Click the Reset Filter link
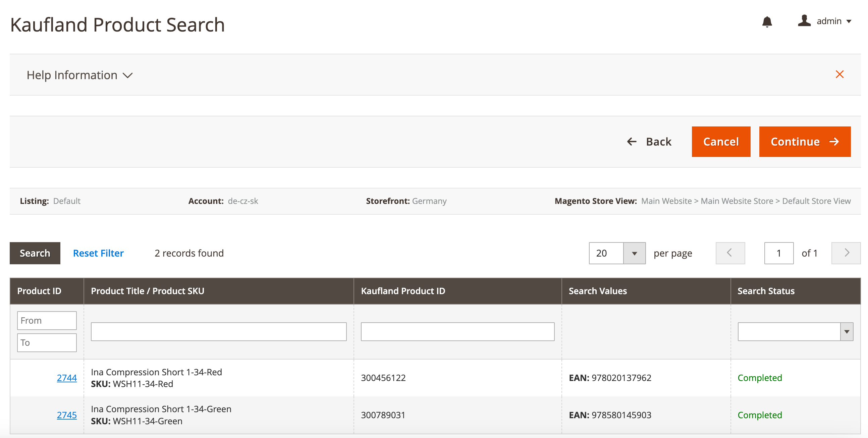Viewport: 868px width, 438px height. pyautogui.click(x=98, y=253)
